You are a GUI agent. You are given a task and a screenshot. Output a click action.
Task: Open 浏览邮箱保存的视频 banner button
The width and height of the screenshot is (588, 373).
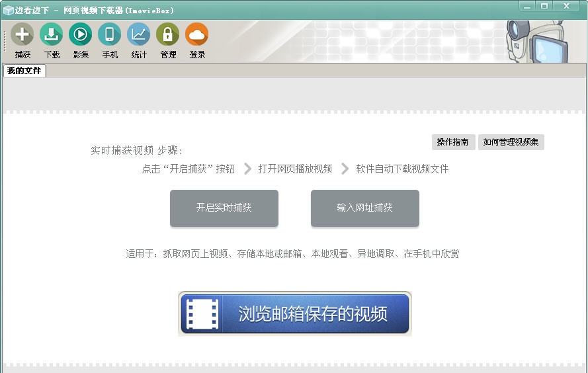tap(295, 313)
